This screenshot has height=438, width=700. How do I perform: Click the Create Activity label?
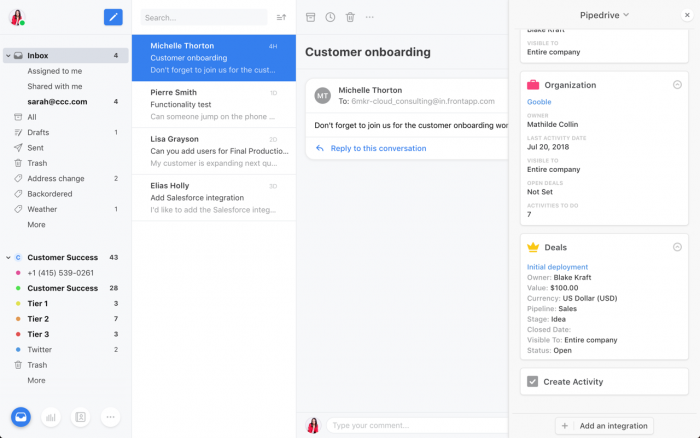(x=573, y=382)
